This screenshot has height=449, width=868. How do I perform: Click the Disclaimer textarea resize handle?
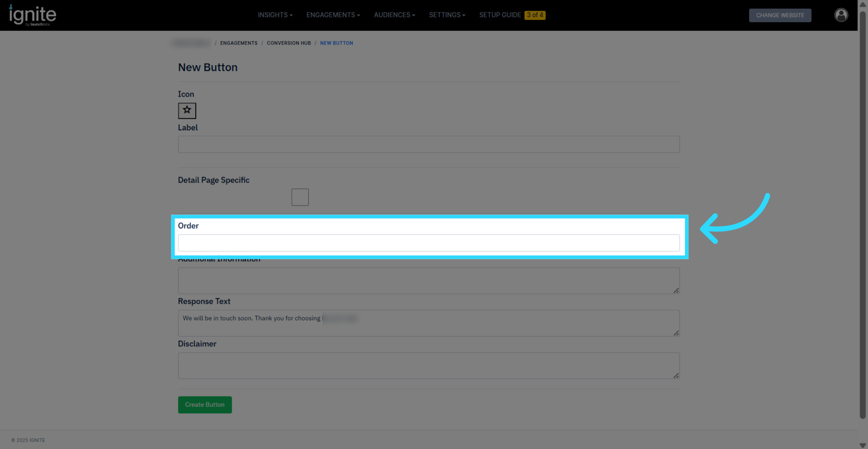(676, 376)
